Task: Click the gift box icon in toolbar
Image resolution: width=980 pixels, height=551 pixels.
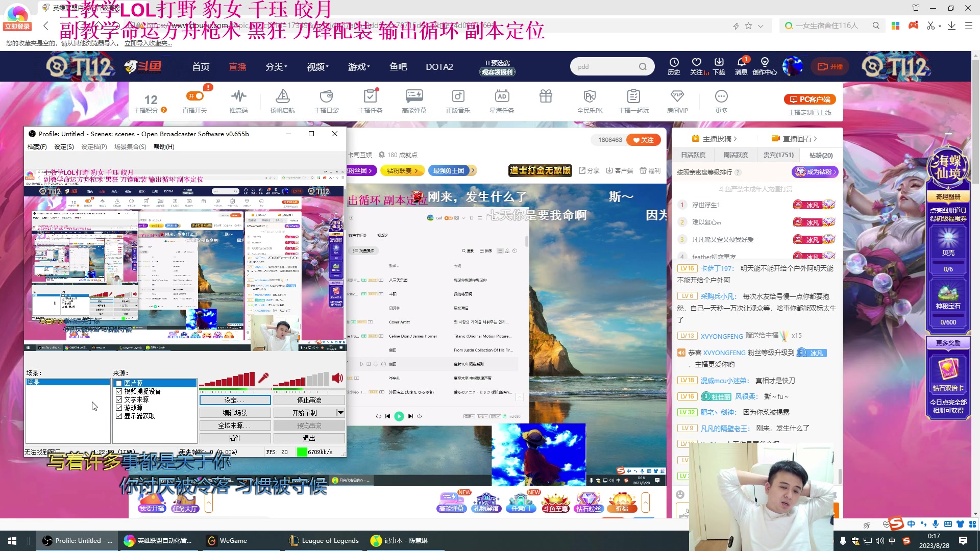Action: 546,96
